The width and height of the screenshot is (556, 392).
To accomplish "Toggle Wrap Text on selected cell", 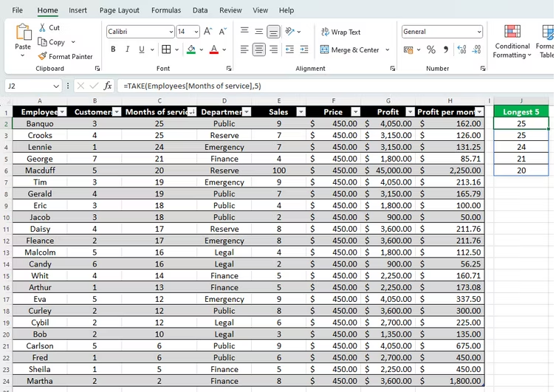I will point(340,32).
